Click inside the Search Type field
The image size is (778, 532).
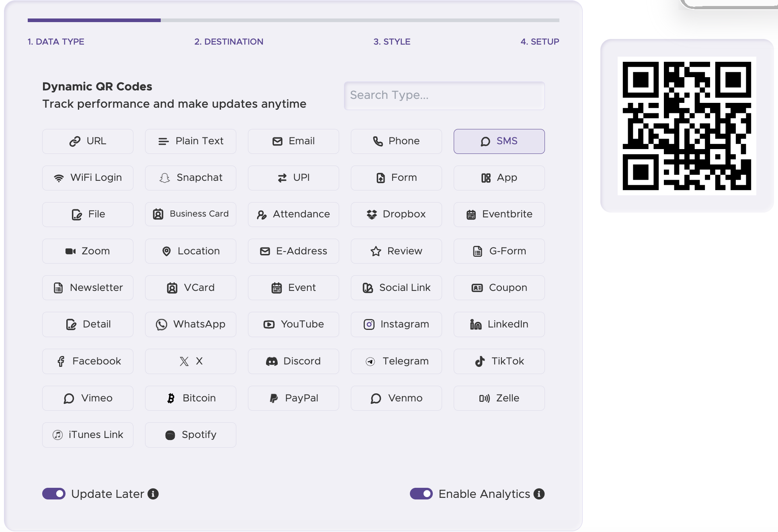[x=444, y=96]
